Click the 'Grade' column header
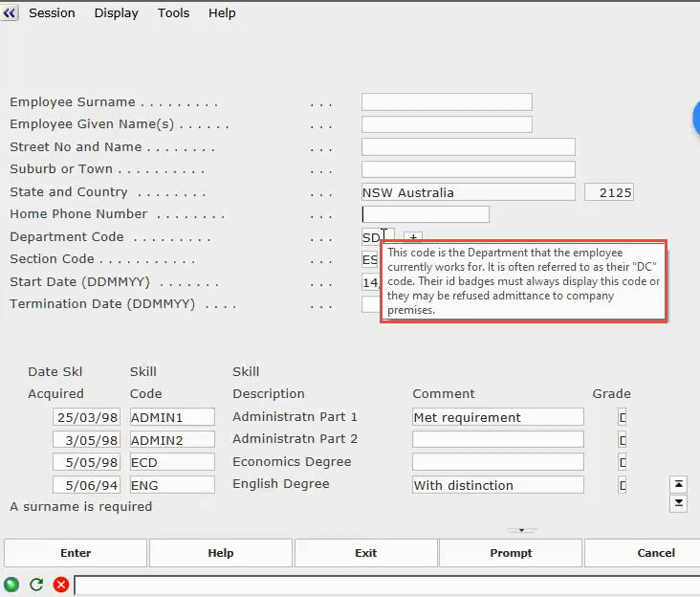This screenshot has height=597, width=700. 611,393
